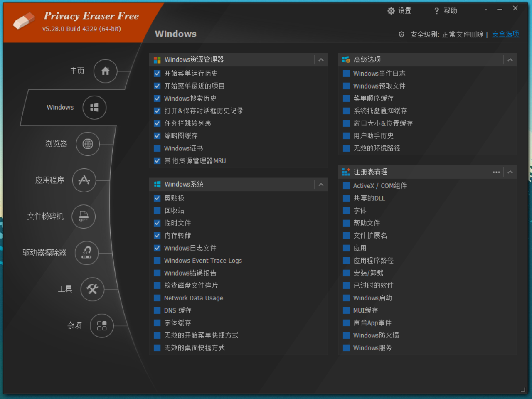Check the 无效的环境路径 option
Image resolution: width=532 pixels, height=399 pixels.
coord(346,148)
